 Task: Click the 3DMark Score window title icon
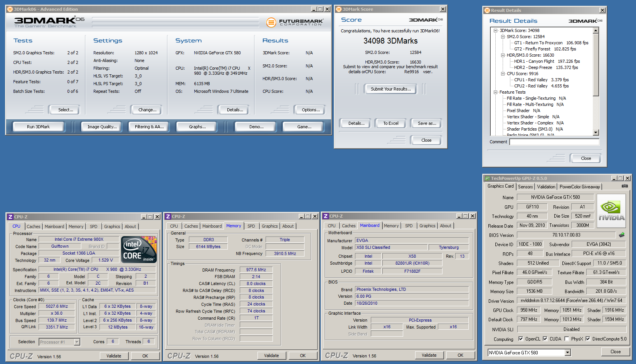pyautogui.click(x=339, y=9)
